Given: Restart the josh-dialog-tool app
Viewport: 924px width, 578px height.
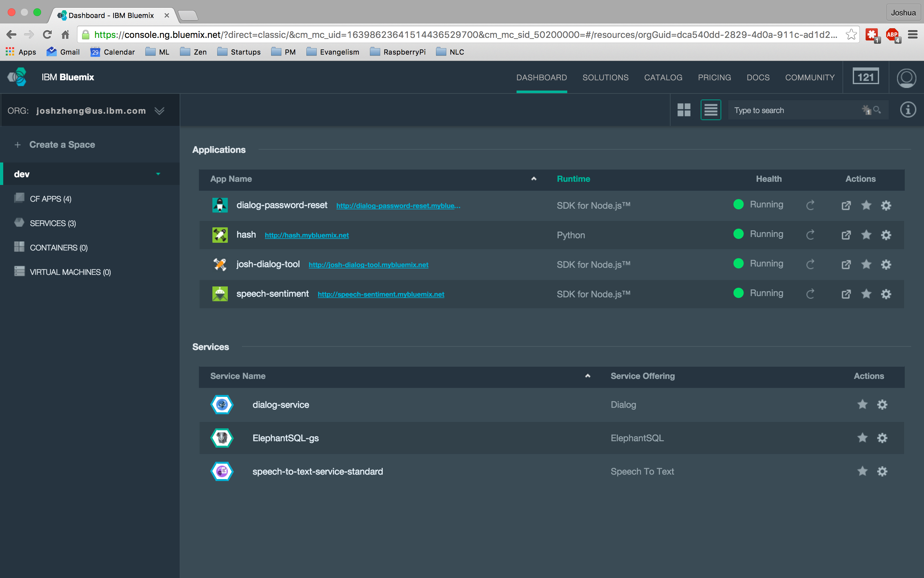Looking at the screenshot, I should (x=810, y=264).
